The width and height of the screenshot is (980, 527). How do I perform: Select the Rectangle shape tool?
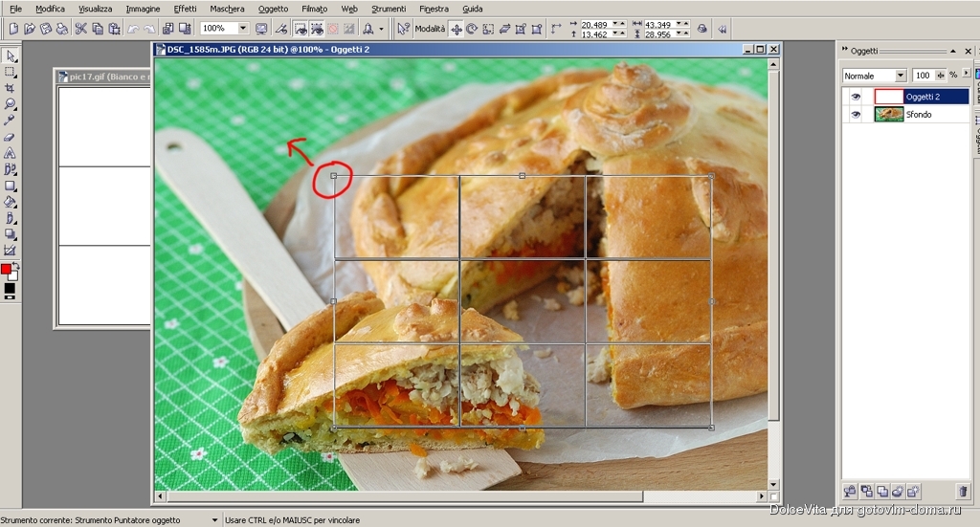[x=10, y=186]
